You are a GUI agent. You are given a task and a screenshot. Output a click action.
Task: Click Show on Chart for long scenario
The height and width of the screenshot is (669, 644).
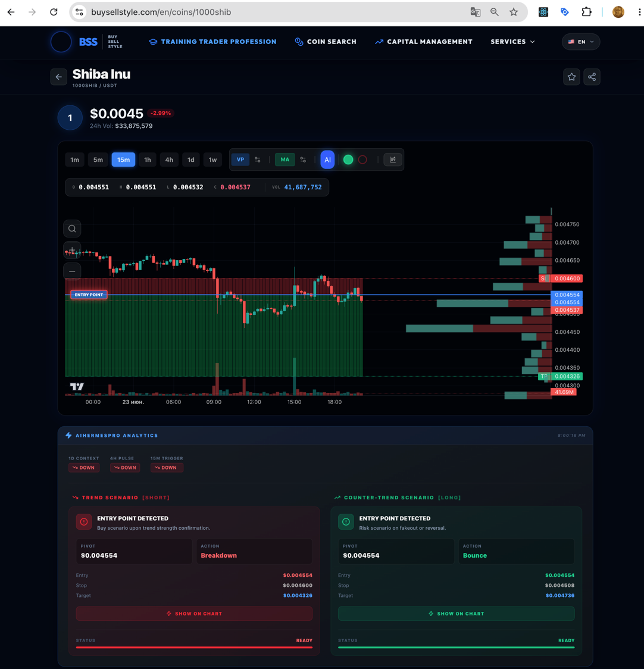pos(457,614)
